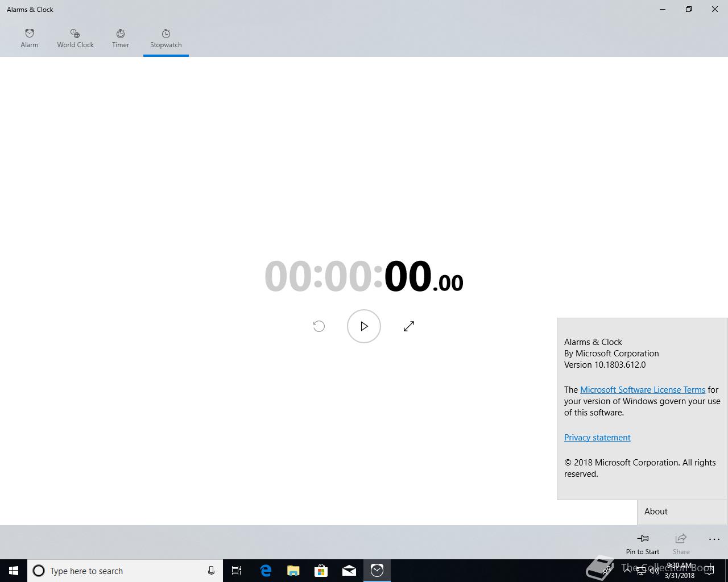728x582 pixels.
Task: Close the Alarms & Clock window
Action: point(715,9)
